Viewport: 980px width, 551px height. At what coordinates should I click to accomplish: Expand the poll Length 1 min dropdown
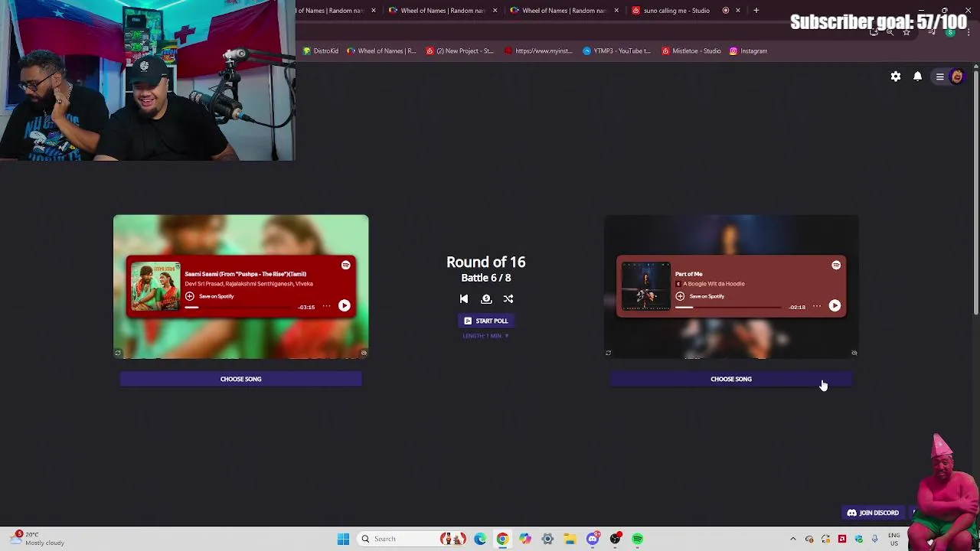point(485,336)
